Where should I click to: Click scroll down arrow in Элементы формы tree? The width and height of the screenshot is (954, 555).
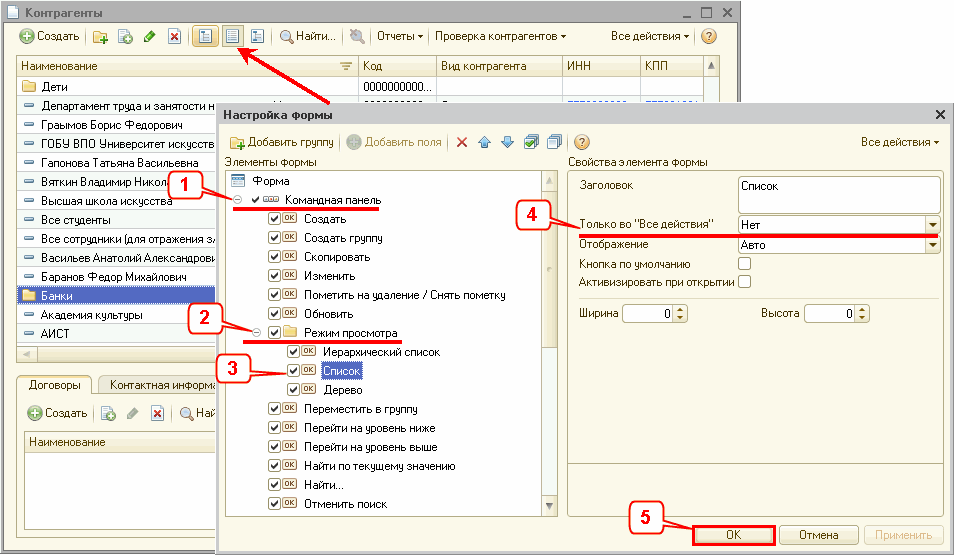pos(549,506)
